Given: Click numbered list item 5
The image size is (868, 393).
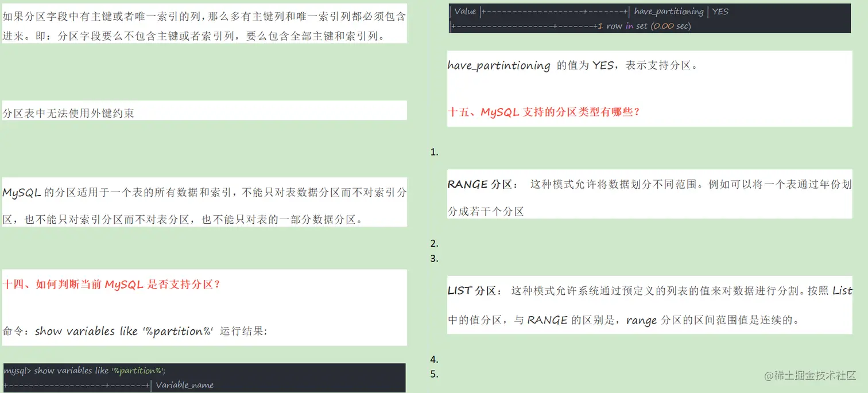Looking at the screenshot, I should (435, 374).
